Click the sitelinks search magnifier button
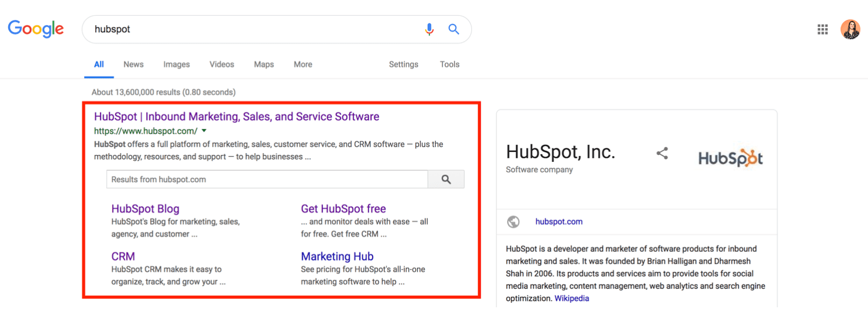Image resolution: width=868 pixels, height=312 pixels. point(446,179)
